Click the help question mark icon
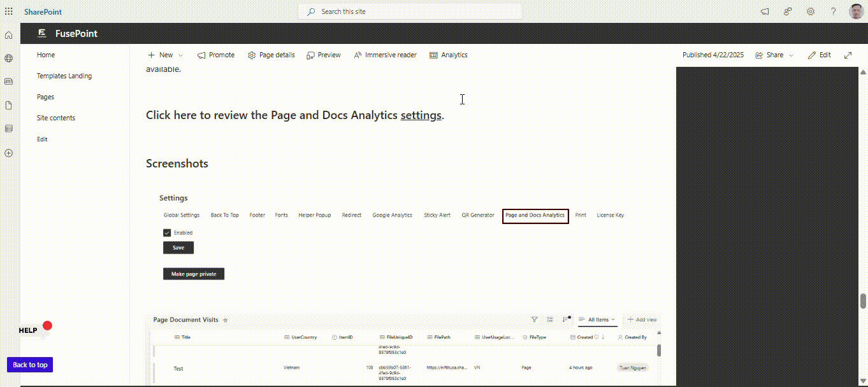This screenshot has height=387, width=868. [x=833, y=11]
